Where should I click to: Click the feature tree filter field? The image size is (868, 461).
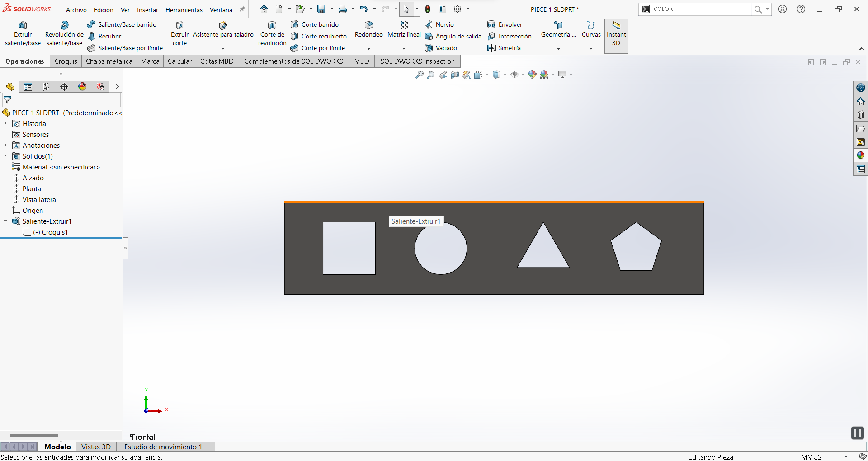click(x=61, y=100)
